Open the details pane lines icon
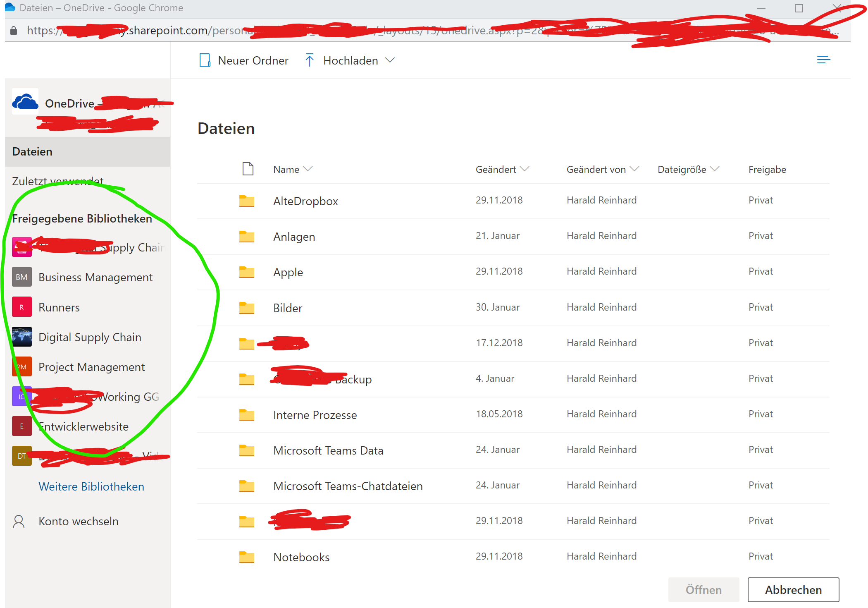Screen dimensions: 868x608 (x=823, y=60)
